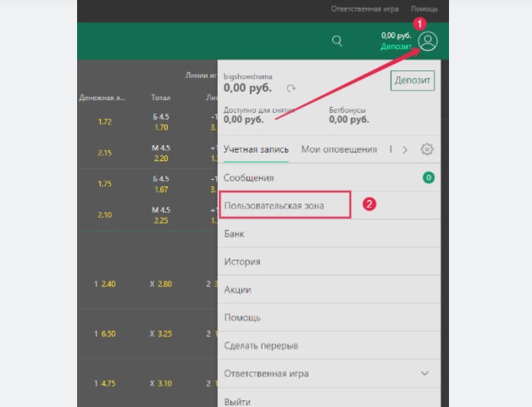532x407 pixels.
Task: Open account settings gear icon
Action: click(x=427, y=149)
